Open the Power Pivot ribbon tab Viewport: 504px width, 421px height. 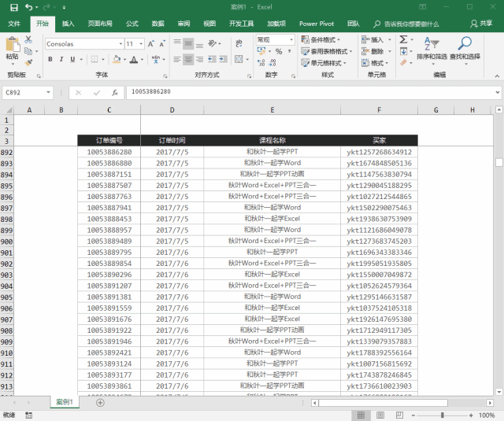[x=317, y=24]
